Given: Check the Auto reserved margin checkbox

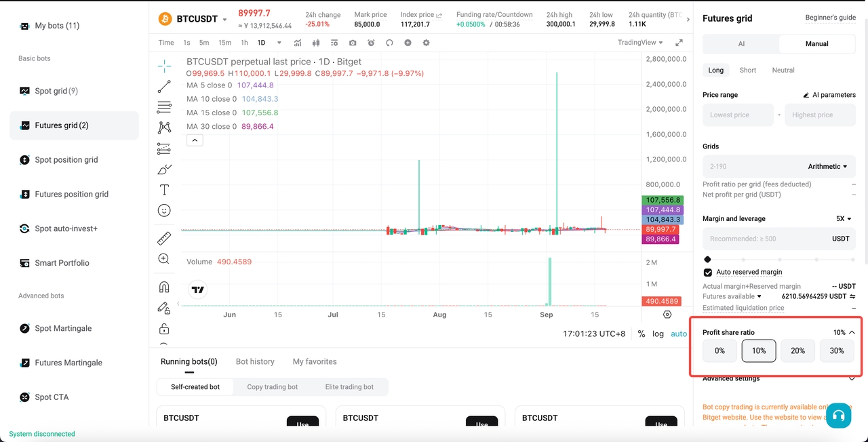Looking at the screenshot, I should (707, 273).
